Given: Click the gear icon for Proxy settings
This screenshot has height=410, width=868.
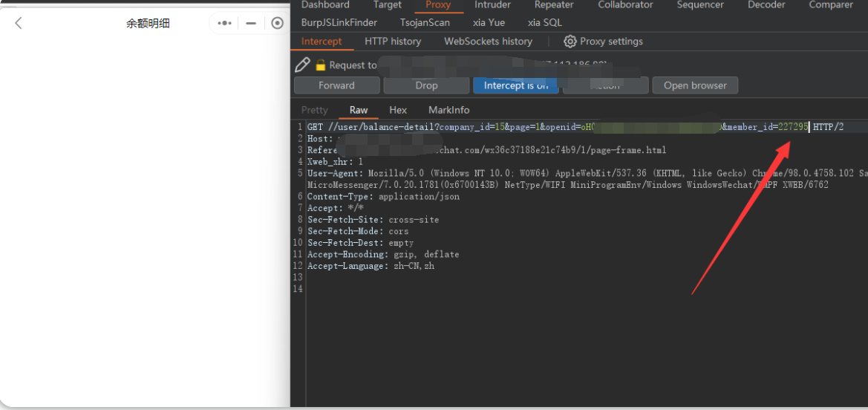Looking at the screenshot, I should point(570,42).
